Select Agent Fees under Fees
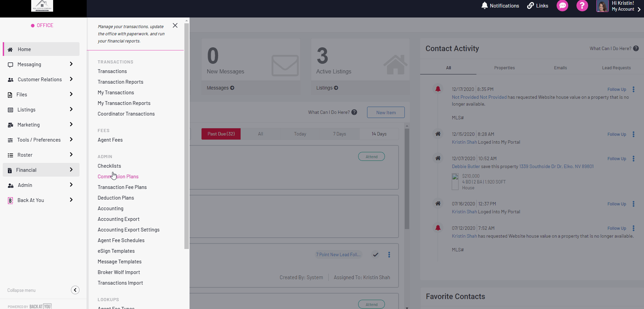The height and width of the screenshot is (309, 644). [x=110, y=140]
